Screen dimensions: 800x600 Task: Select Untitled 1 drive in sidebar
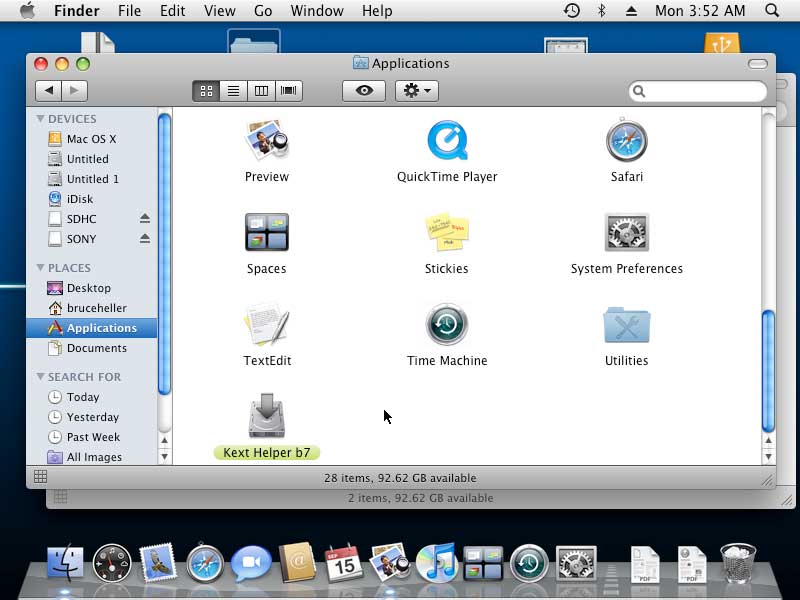[x=92, y=179]
